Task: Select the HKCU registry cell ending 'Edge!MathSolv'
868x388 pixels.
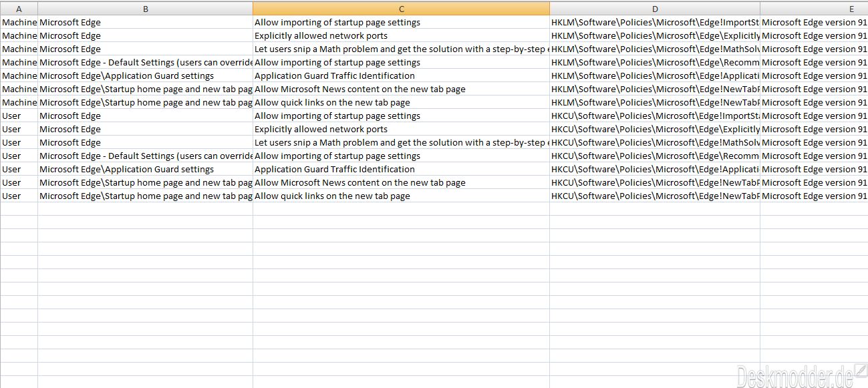Action: (x=655, y=142)
